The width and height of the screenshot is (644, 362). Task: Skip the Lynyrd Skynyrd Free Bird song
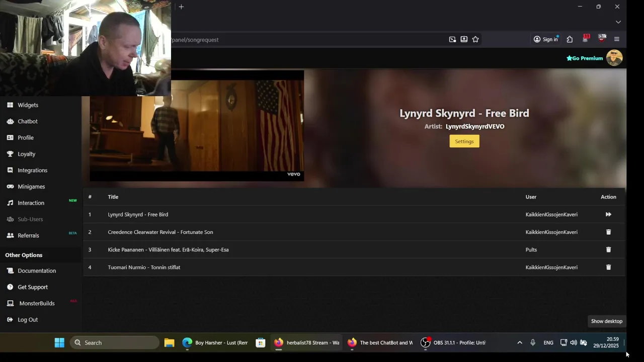coord(608,215)
